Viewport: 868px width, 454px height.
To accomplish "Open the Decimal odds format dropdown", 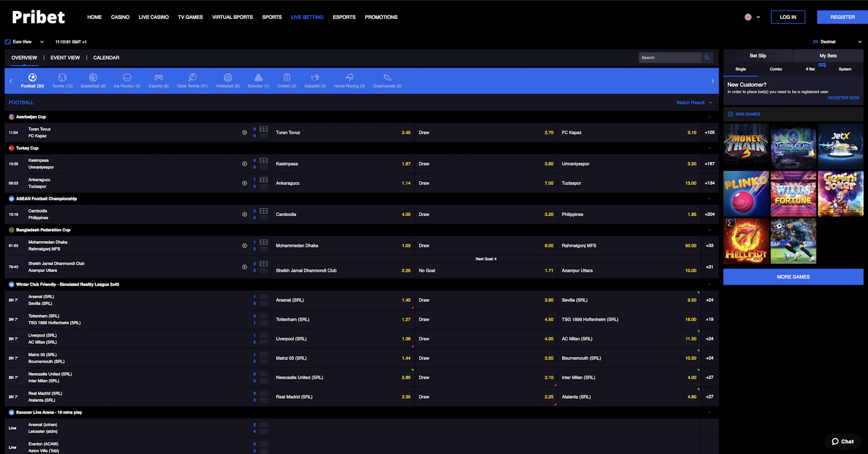I will click(837, 42).
